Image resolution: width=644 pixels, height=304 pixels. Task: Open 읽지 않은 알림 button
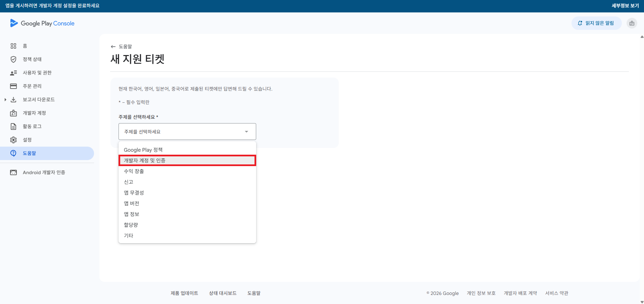pyautogui.click(x=596, y=23)
